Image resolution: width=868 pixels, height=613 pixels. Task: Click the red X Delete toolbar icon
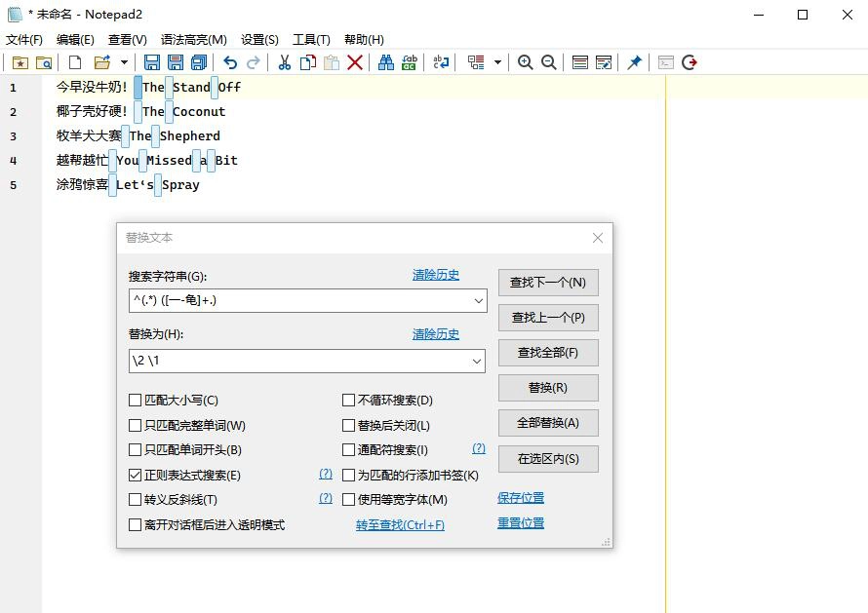click(x=355, y=62)
